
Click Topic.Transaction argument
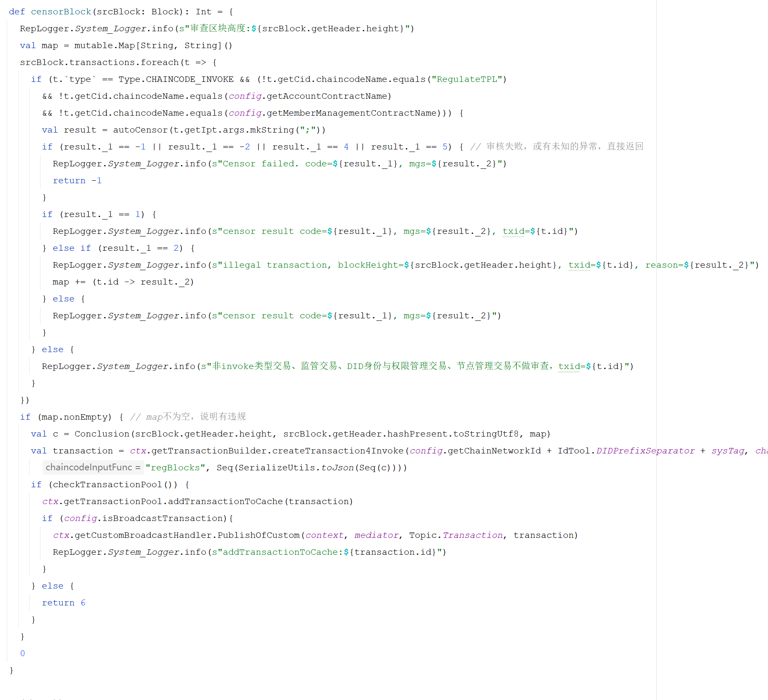pyautogui.click(x=456, y=535)
